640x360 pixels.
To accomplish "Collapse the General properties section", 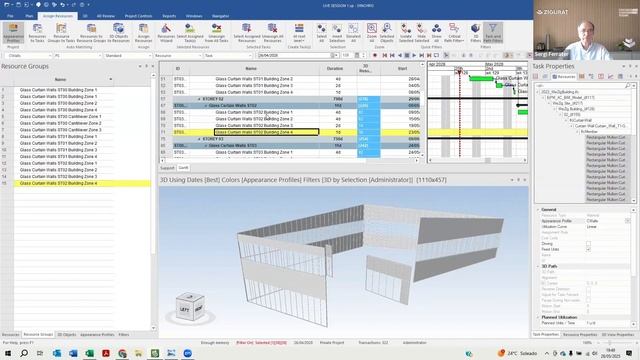I will tap(538, 209).
